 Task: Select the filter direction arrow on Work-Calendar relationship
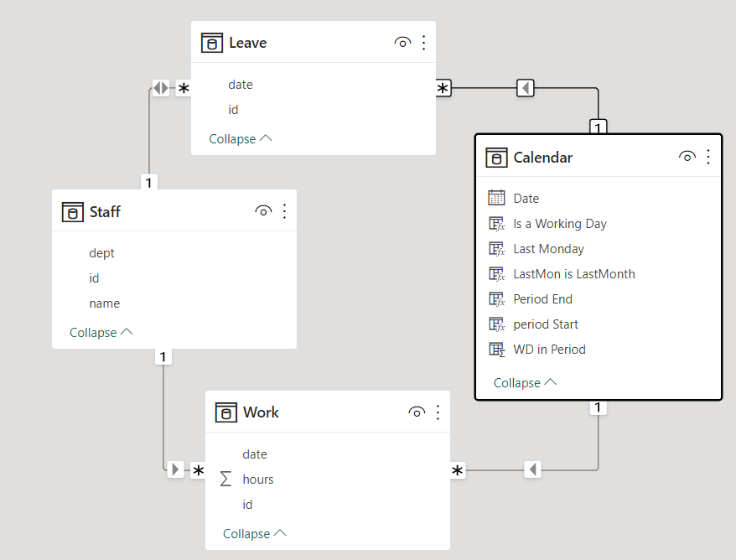pyautogui.click(x=533, y=469)
